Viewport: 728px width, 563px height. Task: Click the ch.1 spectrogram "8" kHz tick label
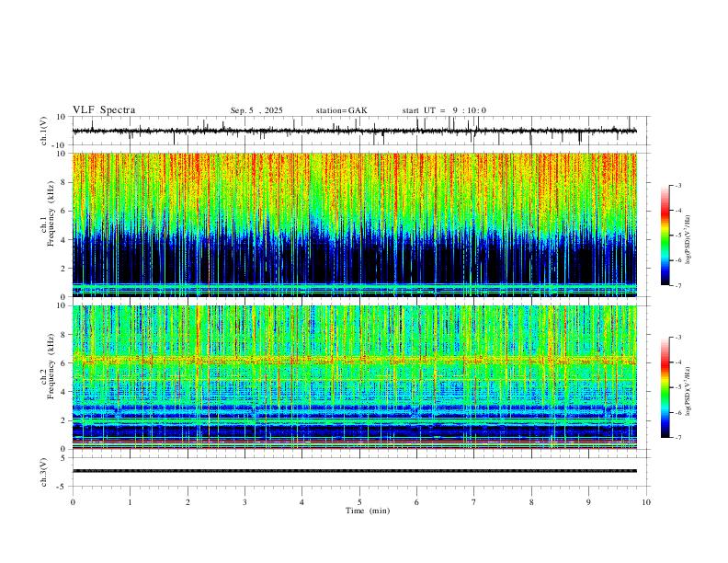(x=64, y=182)
